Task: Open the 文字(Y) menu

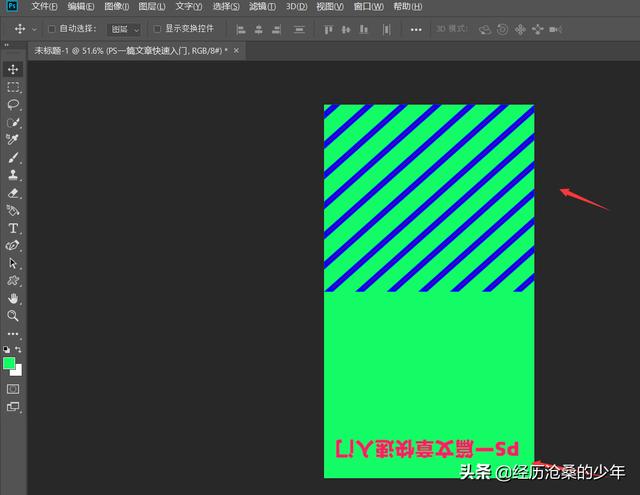Action: (189, 7)
